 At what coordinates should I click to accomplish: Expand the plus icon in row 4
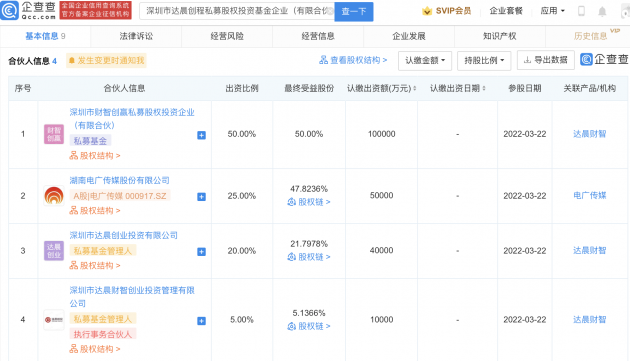click(x=201, y=321)
